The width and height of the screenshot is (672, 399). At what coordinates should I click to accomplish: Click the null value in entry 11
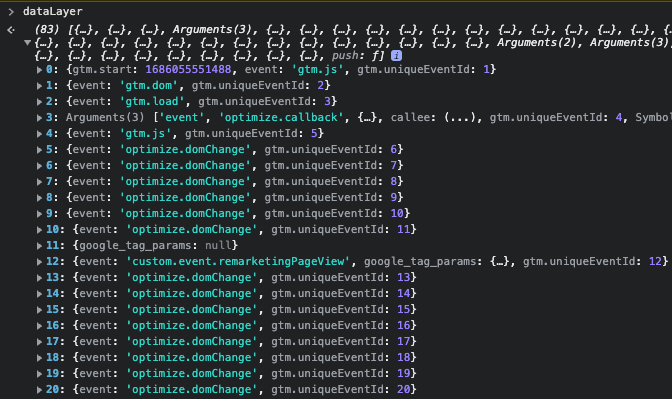[x=218, y=246]
